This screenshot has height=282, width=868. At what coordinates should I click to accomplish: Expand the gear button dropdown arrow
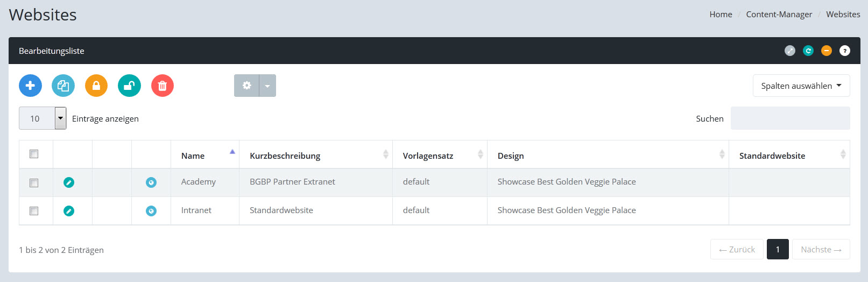pyautogui.click(x=267, y=86)
